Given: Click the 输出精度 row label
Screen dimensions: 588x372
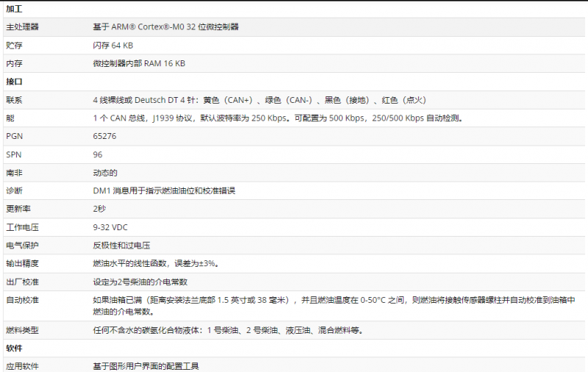Looking at the screenshot, I should coord(22,263).
